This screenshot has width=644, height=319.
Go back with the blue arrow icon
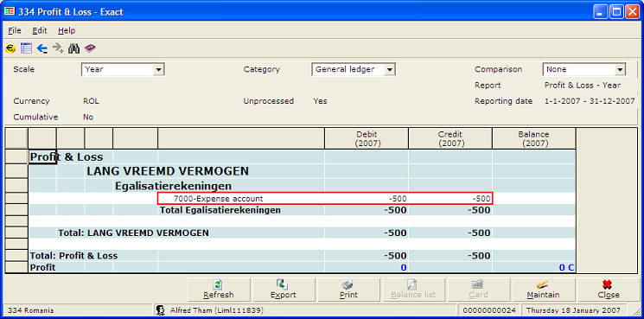click(41, 49)
